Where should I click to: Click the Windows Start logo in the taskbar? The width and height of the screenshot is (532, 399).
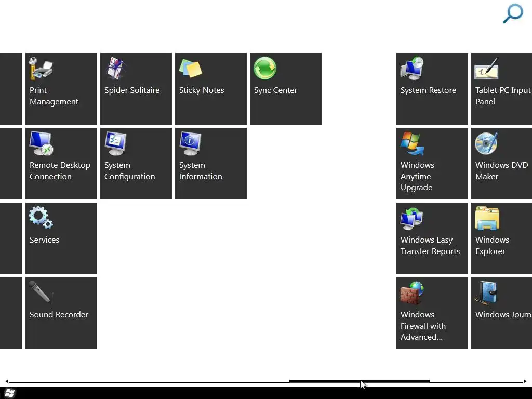[x=10, y=393]
